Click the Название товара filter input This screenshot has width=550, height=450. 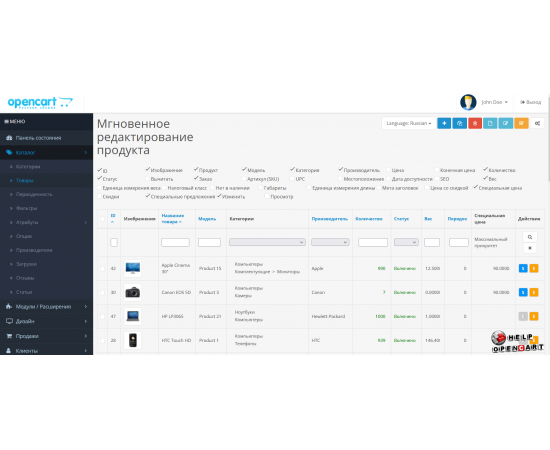(175, 242)
